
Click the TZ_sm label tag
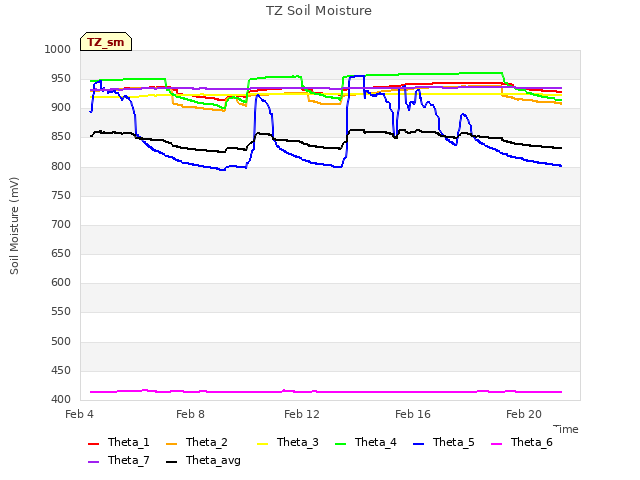(106, 42)
